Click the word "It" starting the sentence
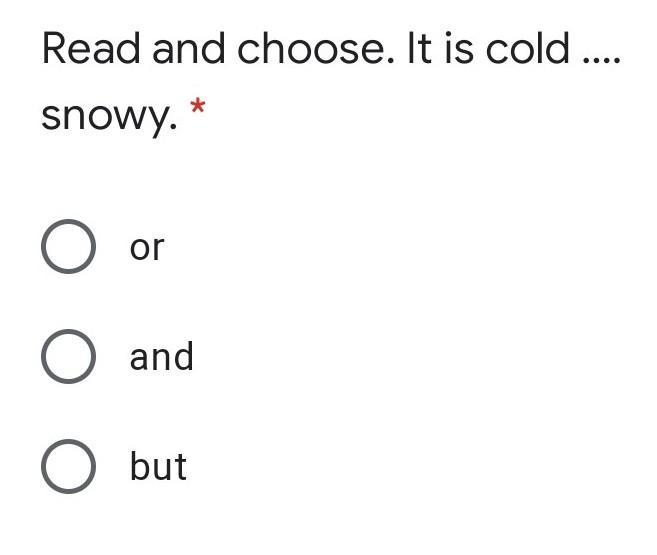 click(x=419, y=49)
